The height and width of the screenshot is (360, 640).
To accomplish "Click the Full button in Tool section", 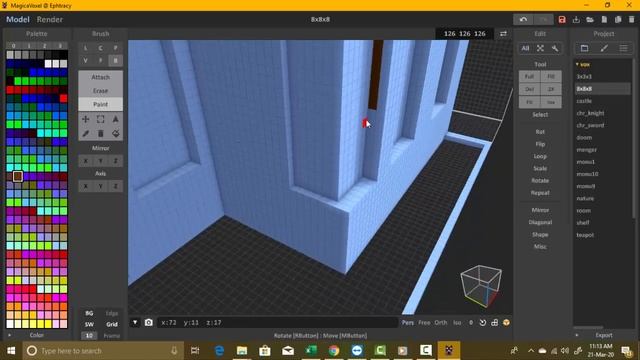I will point(529,76).
